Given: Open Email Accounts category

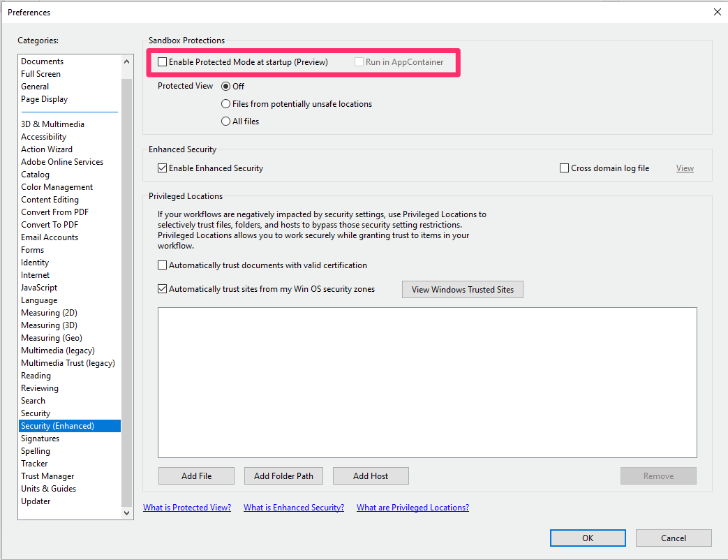Looking at the screenshot, I should click(70, 237).
